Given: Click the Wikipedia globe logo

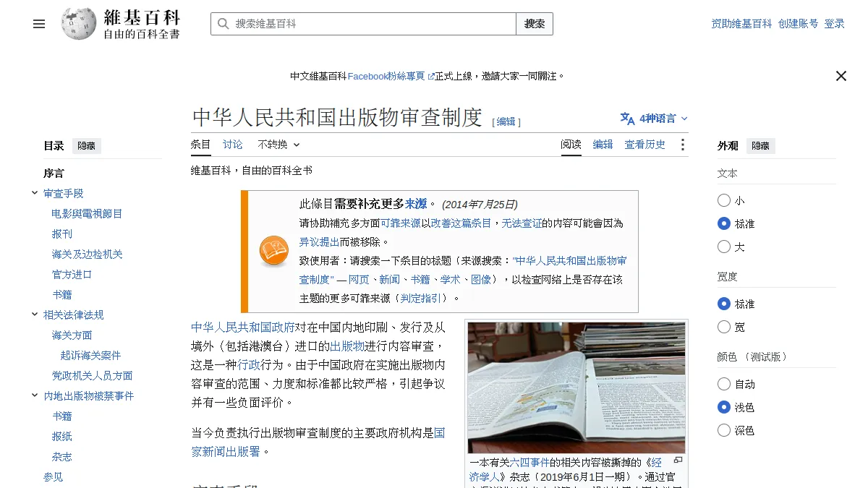Looking at the screenshot, I should 79,24.
